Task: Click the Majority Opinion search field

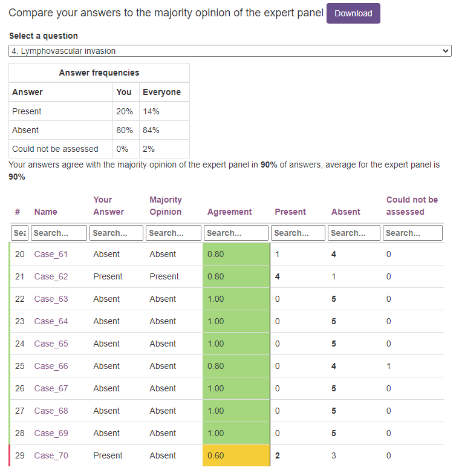Action: pos(174,233)
